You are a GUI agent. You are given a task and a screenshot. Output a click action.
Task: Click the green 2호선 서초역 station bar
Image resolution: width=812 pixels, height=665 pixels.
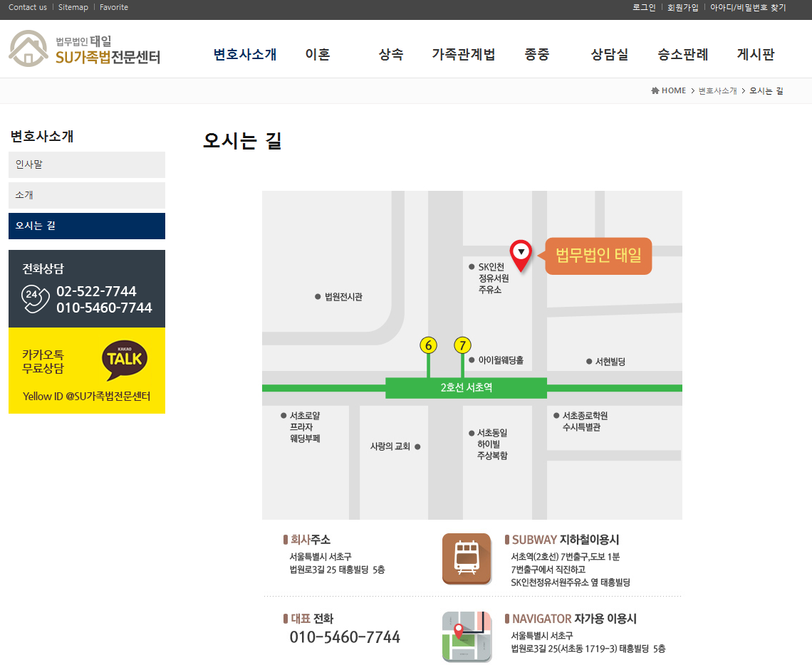(x=466, y=388)
